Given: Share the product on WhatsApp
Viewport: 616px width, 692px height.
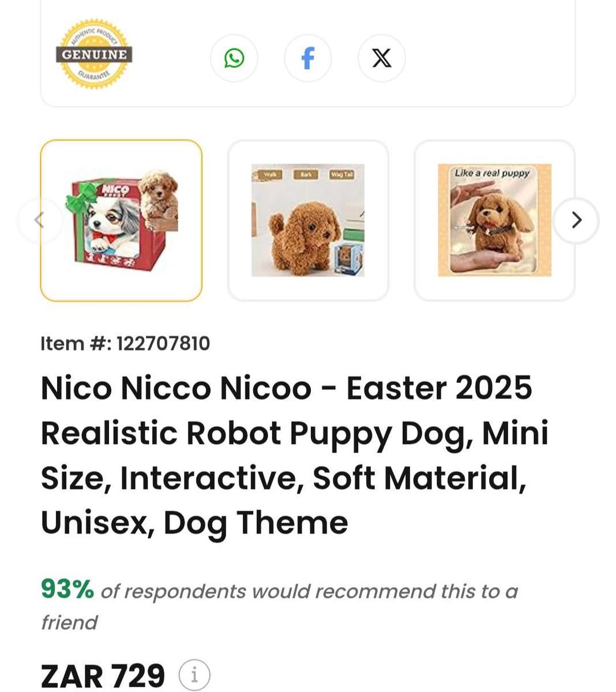Looking at the screenshot, I should click(235, 58).
